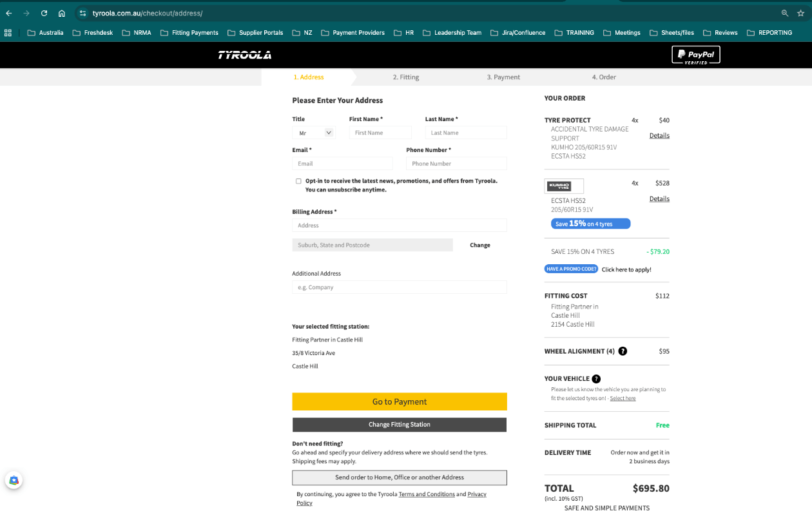This screenshot has width=812, height=511.
Task: Click the Tyroola logo
Action: click(245, 55)
